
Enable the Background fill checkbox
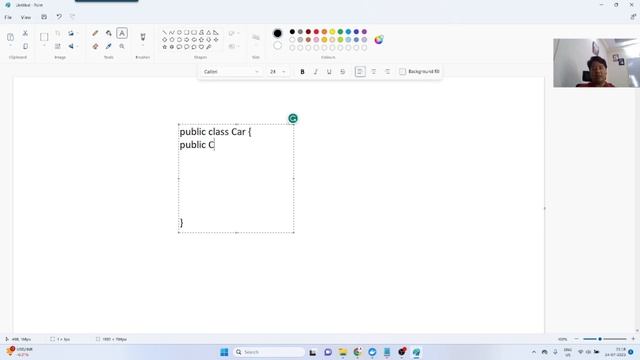(x=402, y=71)
